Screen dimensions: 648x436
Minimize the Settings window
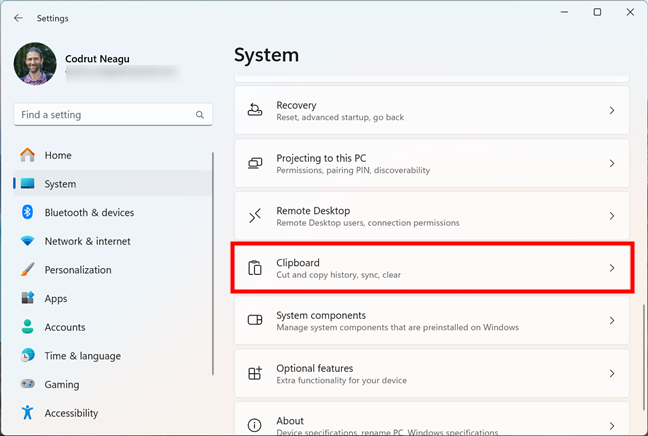click(x=564, y=12)
